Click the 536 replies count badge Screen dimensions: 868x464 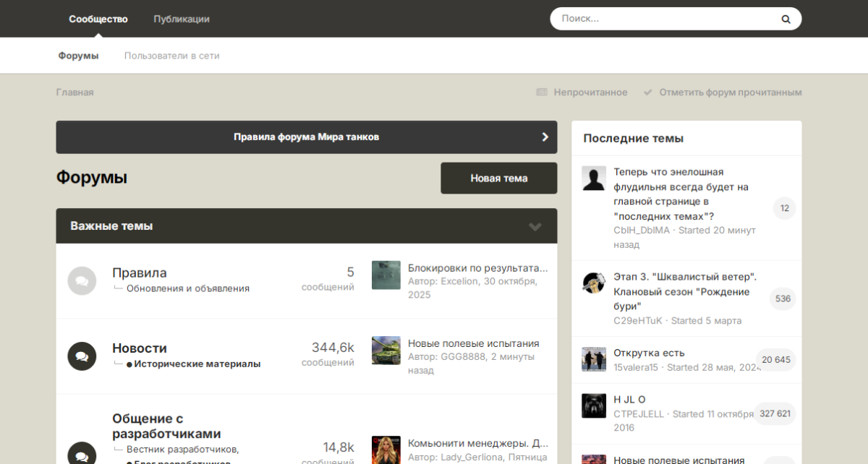coord(783,298)
